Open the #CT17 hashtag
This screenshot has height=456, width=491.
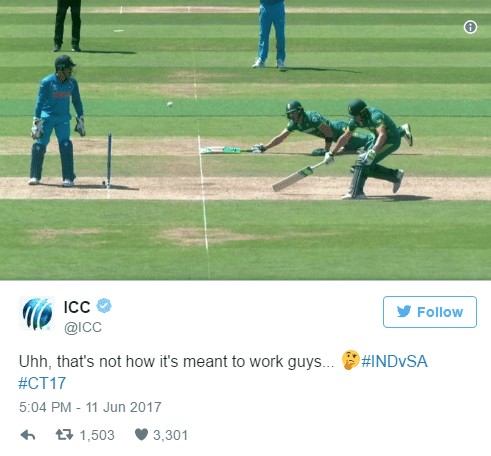[x=42, y=383]
